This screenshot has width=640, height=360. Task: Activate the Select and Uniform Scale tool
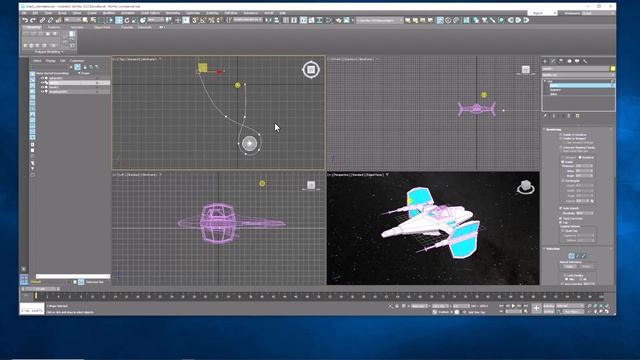point(135,20)
